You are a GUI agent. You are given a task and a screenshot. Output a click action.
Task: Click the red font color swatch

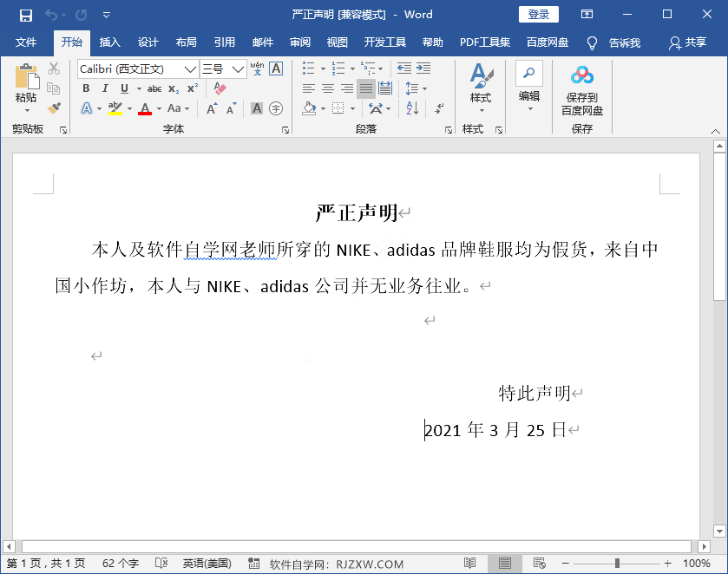(146, 108)
